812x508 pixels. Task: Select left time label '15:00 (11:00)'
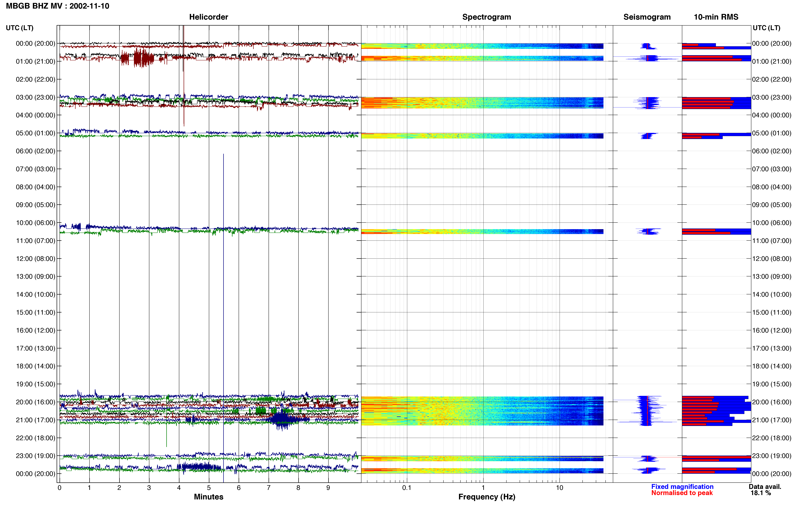pyautogui.click(x=36, y=313)
